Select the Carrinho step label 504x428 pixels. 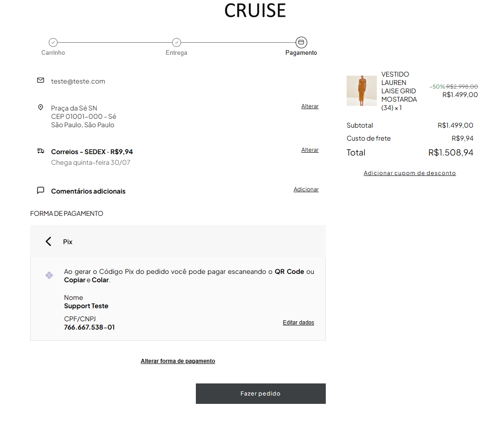53,53
